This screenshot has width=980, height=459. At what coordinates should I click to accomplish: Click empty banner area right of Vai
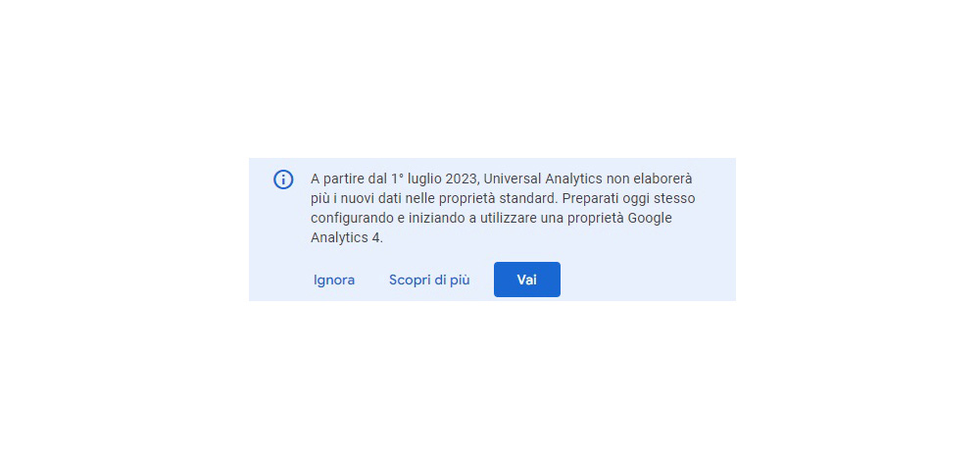point(647,280)
